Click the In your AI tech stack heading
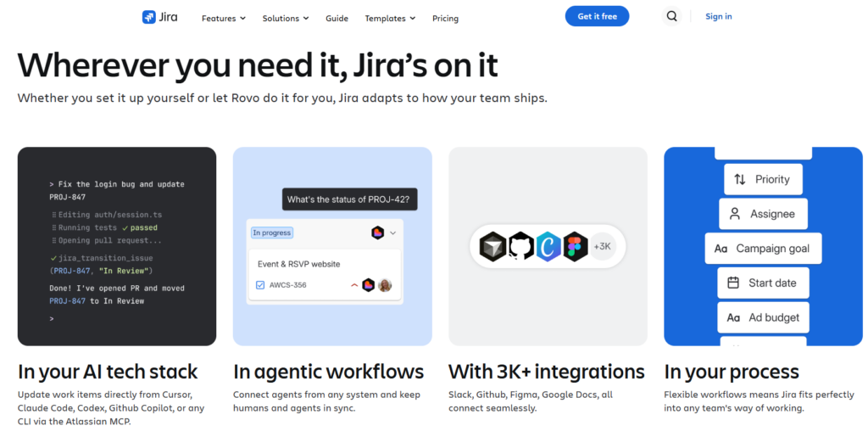Viewport: 868px width, 437px height. pos(108,372)
